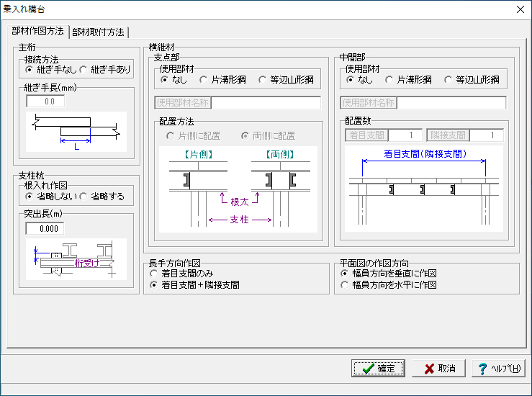Click the 突出長(m) input field
This screenshot has width=532, height=396.
click(x=45, y=229)
